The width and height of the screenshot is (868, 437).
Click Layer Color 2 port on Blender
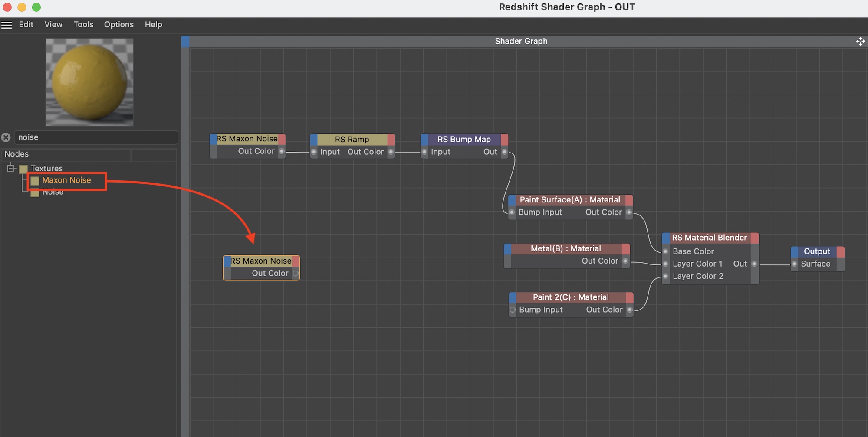(x=666, y=276)
